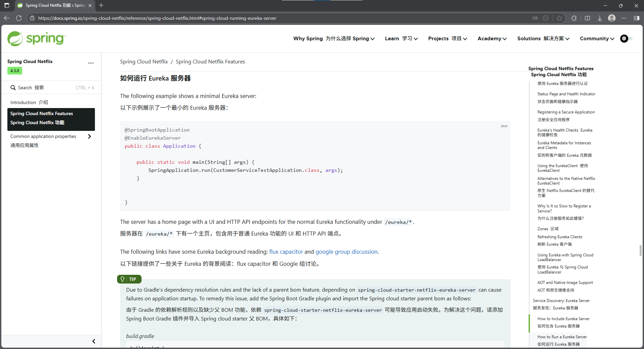Expand the Academy dropdown menu
Screen dimensions: 644x349
492,39
